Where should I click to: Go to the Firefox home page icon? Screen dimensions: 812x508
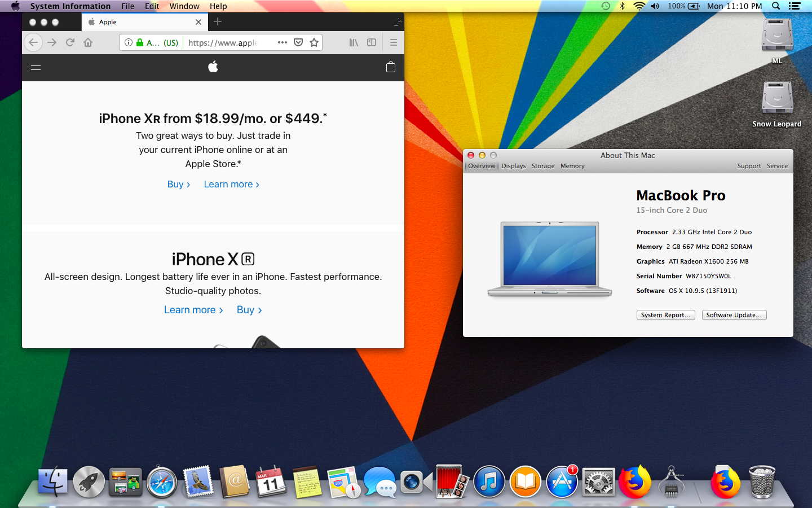[88, 42]
